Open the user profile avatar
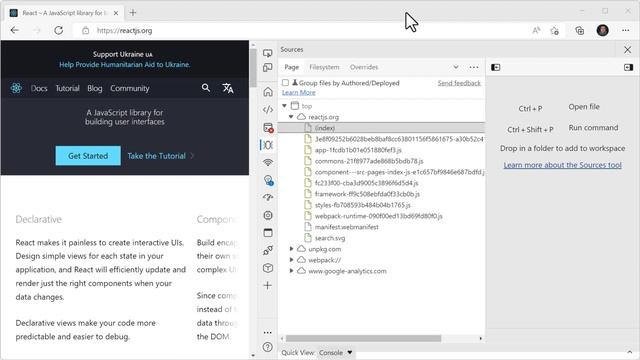Image resolution: width=640 pixels, height=360 pixels. (602, 30)
